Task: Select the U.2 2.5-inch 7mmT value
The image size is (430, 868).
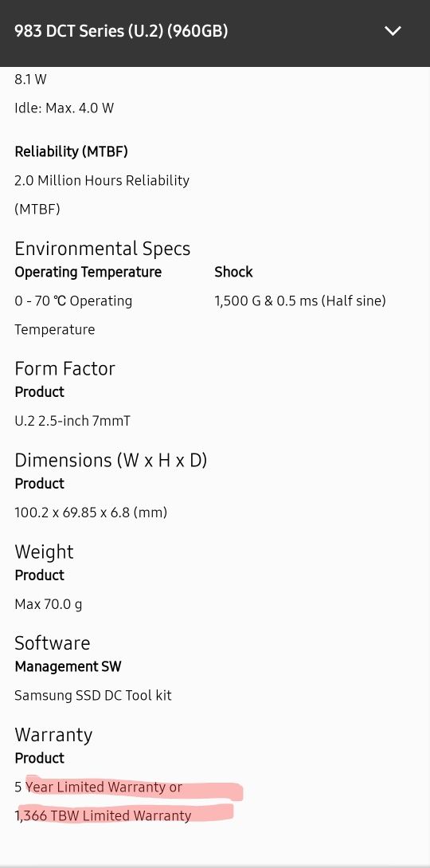Action: (72, 422)
